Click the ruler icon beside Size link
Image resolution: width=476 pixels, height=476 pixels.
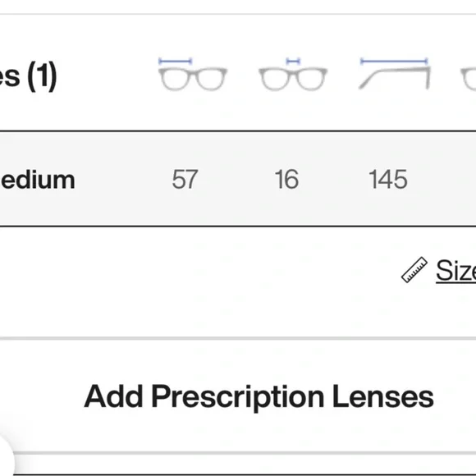(x=414, y=270)
